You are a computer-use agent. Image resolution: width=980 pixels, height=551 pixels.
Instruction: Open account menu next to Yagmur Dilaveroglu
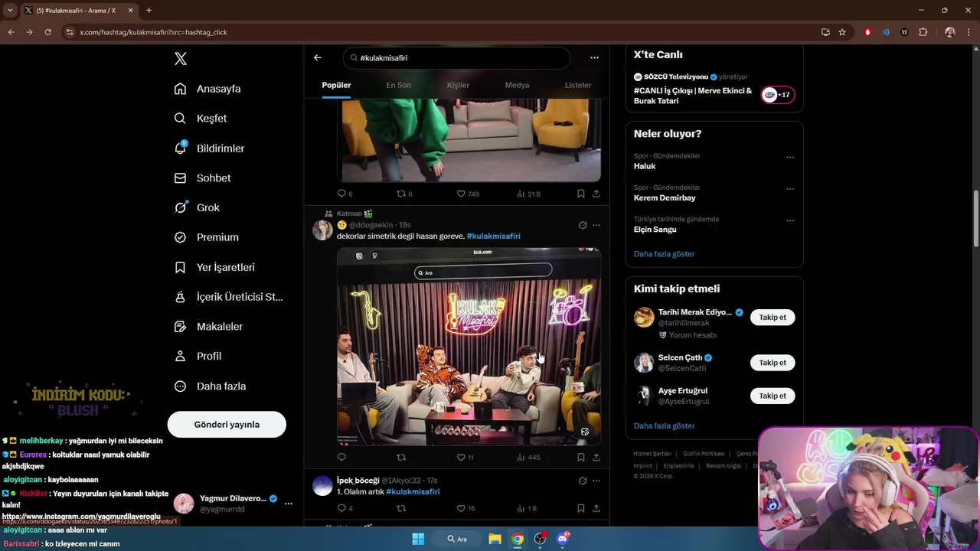pos(289,504)
